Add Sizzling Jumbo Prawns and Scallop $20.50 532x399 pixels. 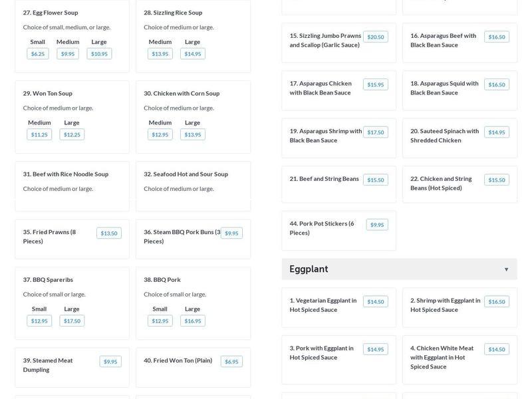pyautogui.click(x=375, y=37)
